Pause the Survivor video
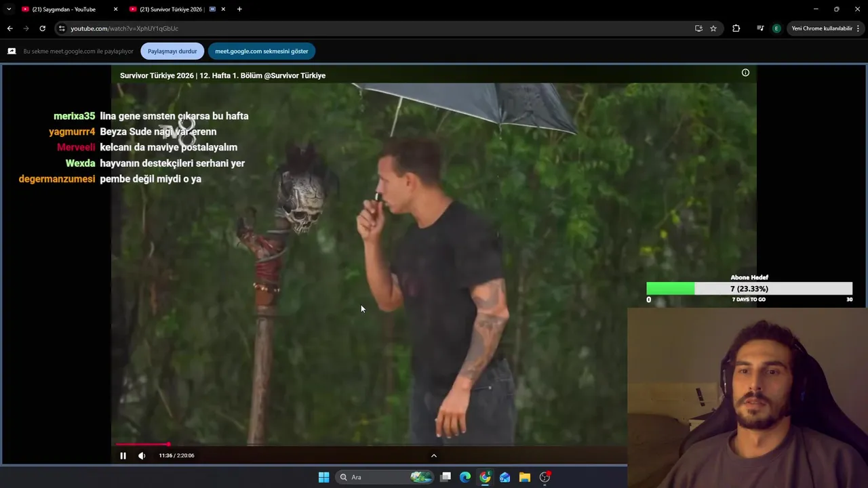868x488 pixels. 123,455
